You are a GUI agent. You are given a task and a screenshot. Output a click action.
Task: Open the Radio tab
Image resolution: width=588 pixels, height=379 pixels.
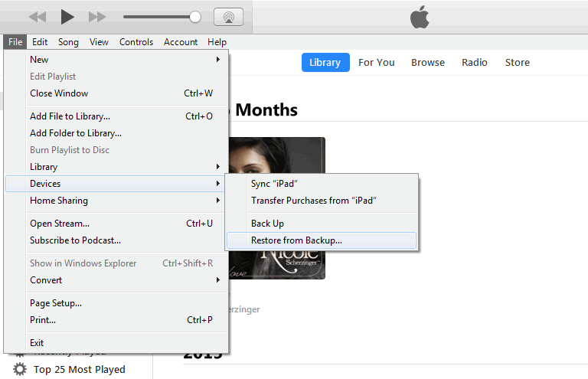pyautogui.click(x=475, y=63)
